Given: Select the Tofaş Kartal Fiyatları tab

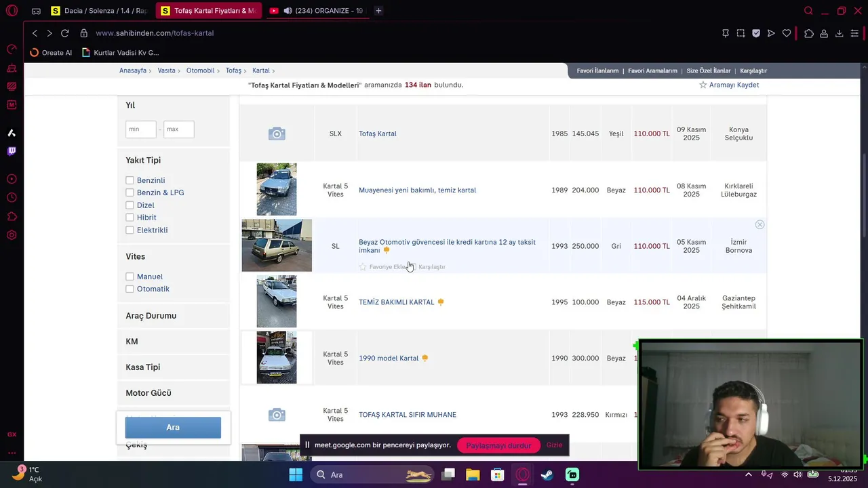Looking at the screenshot, I should (x=209, y=11).
